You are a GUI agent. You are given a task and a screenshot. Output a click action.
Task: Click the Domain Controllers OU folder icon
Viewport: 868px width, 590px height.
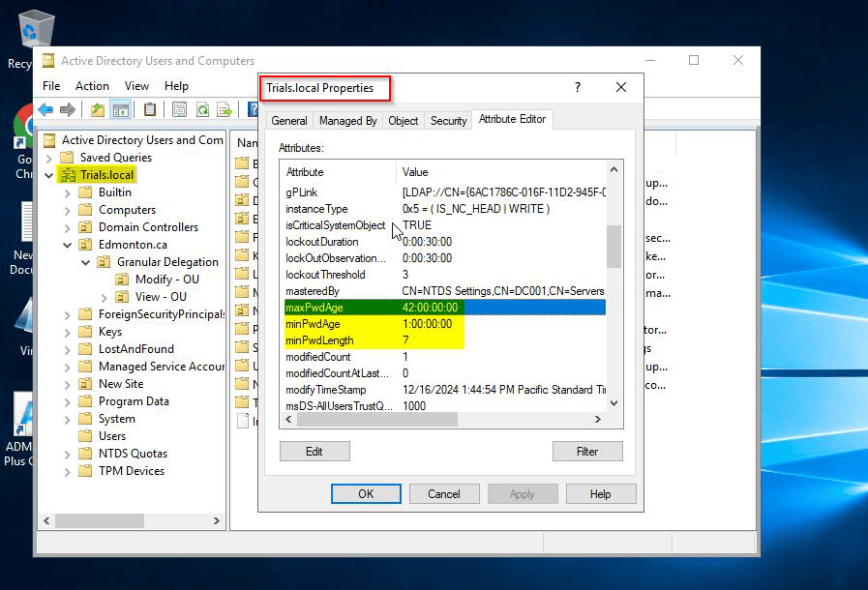(x=85, y=227)
